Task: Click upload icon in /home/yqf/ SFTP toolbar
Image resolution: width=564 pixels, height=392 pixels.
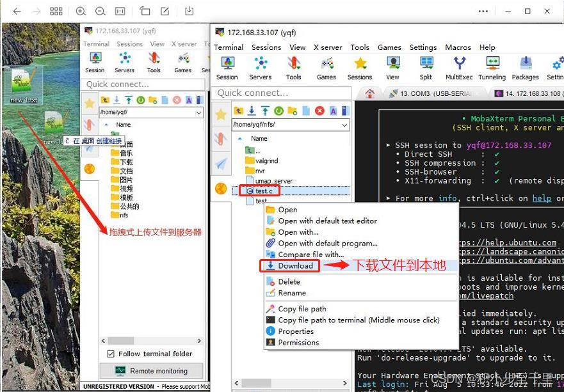Action: [x=129, y=100]
